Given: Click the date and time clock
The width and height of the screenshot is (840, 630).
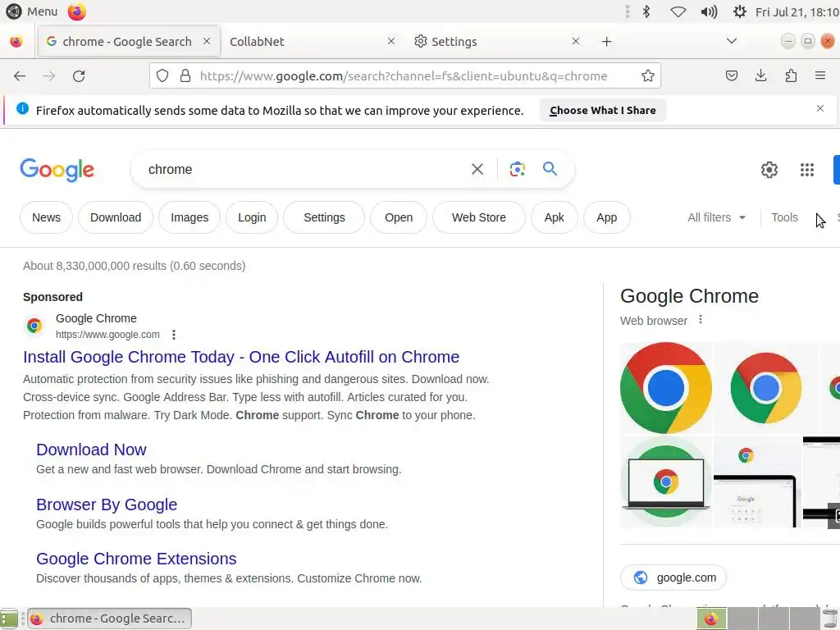Looking at the screenshot, I should (x=797, y=11).
